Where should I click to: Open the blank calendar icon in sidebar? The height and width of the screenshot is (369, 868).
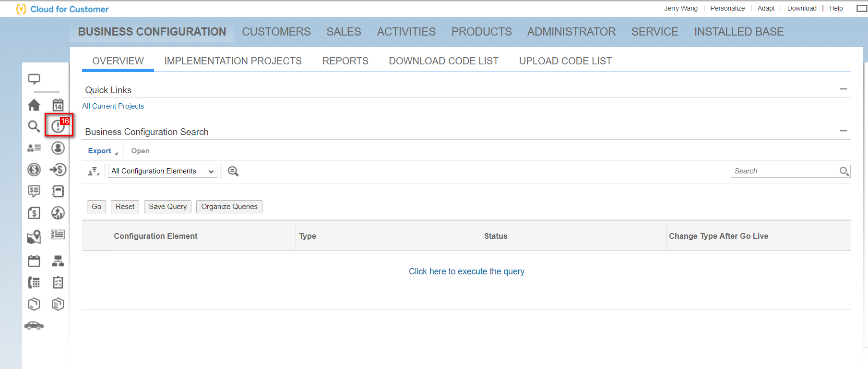(x=34, y=261)
